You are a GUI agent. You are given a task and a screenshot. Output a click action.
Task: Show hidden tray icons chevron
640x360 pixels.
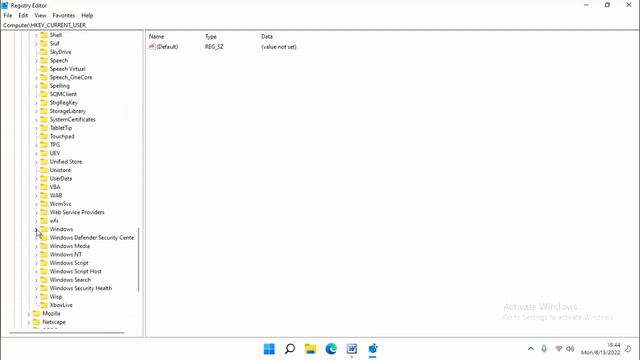(x=531, y=349)
